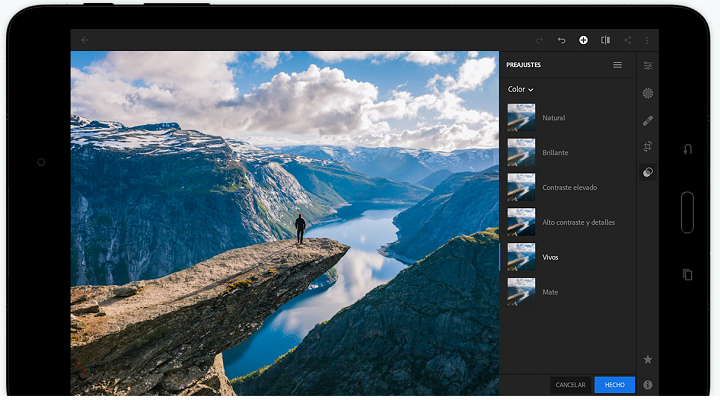Click the Brillante preset thumbnail
Viewport: 720px width, 400px height.
point(521,152)
